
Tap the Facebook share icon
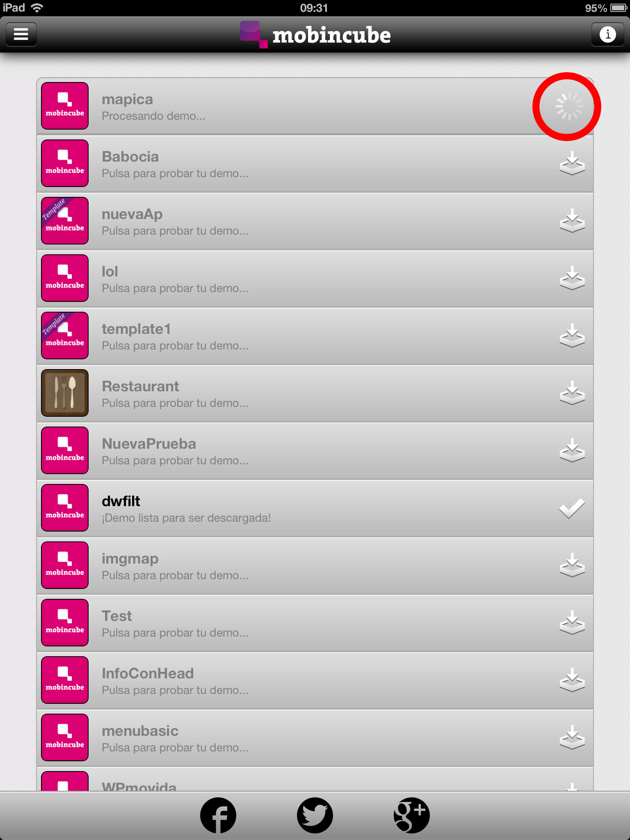(x=218, y=815)
